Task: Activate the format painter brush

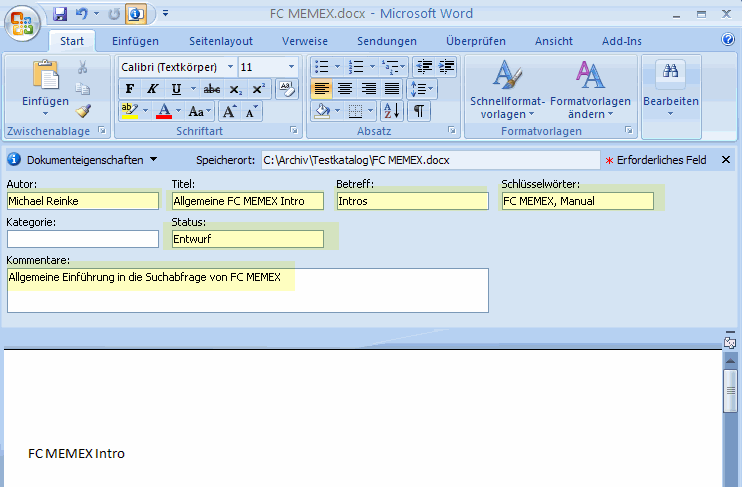Action: coord(83,111)
